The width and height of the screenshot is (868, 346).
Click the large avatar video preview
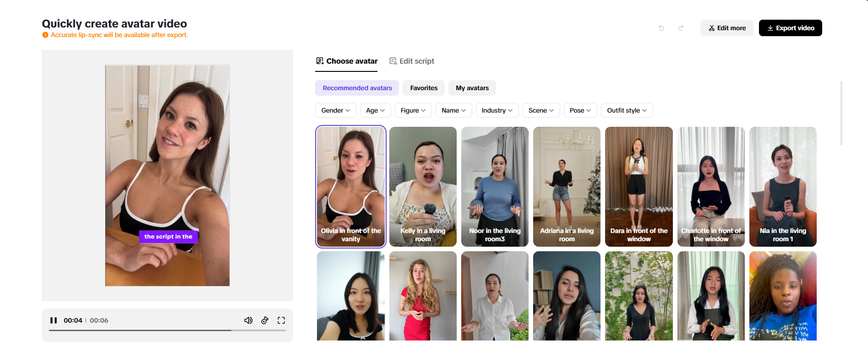coord(167,176)
